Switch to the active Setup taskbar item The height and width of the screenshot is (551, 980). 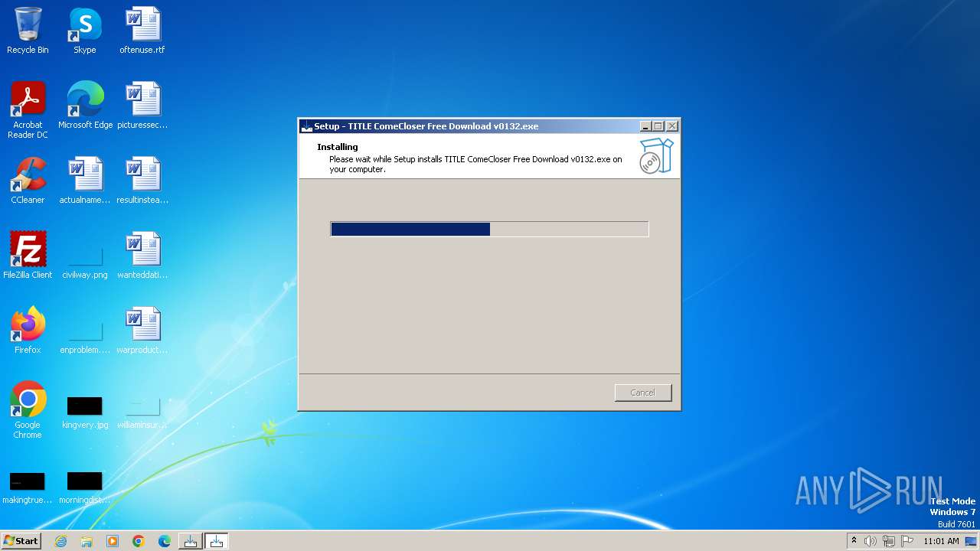click(x=217, y=541)
